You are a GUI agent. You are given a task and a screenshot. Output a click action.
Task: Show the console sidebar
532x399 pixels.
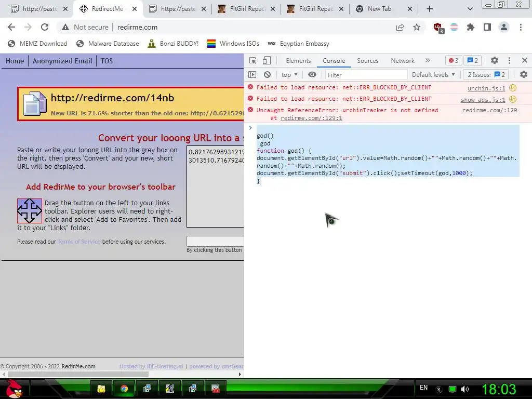[x=252, y=75]
